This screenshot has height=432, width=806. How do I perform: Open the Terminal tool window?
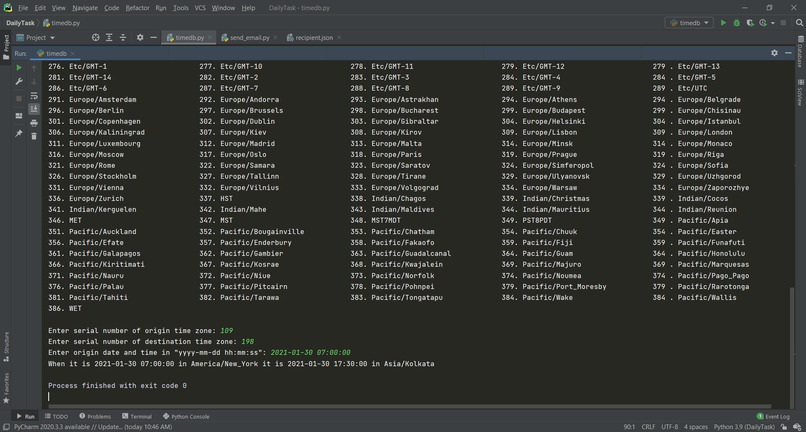(x=137, y=417)
